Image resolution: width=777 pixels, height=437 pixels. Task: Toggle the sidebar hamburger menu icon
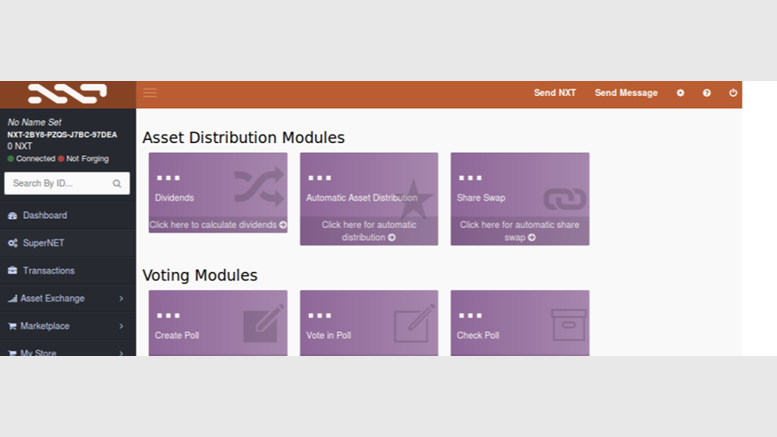click(150, 93)
